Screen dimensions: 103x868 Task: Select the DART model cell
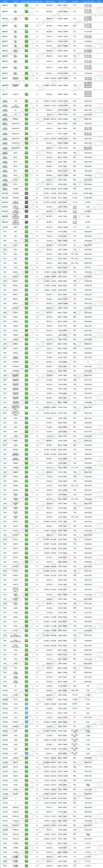(x=16, y=227)
